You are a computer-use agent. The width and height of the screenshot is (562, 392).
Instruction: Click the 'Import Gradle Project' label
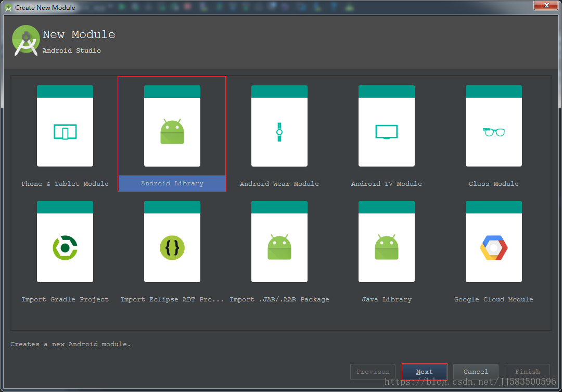(x=65, y=299)
